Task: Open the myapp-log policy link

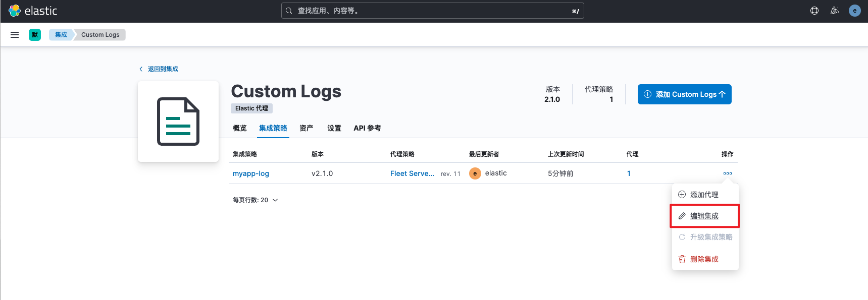Action: [x=251, y=173]
